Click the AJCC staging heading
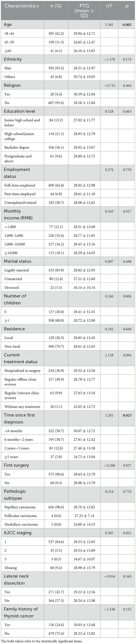Image resolution: width=136 pixels, height=644 pixels. click(18, 533)
